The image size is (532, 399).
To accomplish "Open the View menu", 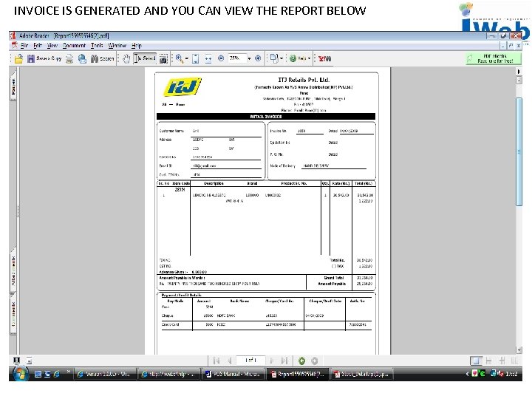I will pos(52,46).
